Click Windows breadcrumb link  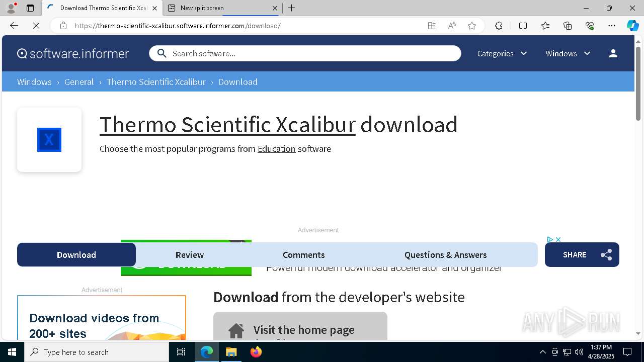click(x=34, y=82)
